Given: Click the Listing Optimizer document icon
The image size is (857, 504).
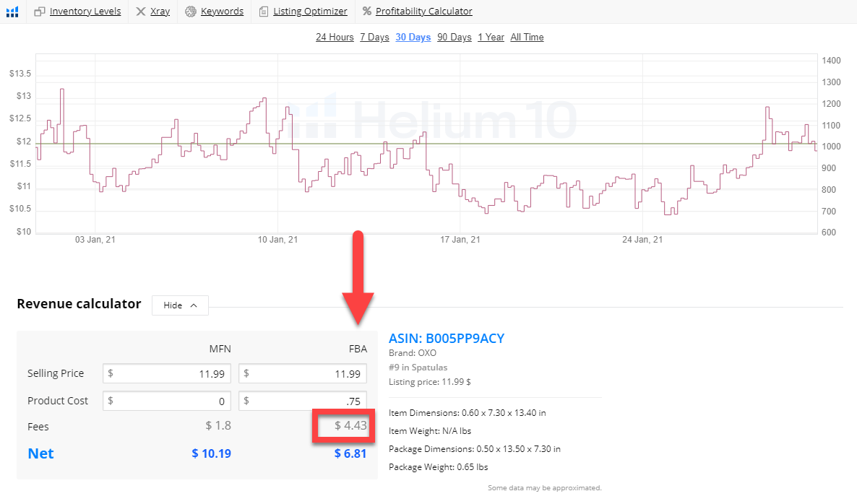Looking at the screenshot, I should coord(264,12).
